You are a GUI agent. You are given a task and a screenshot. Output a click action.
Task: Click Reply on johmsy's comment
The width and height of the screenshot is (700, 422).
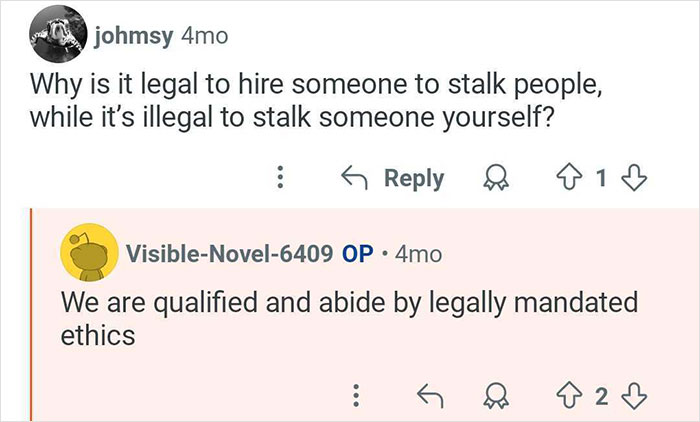pyautogui.click(x=393, y=178)
